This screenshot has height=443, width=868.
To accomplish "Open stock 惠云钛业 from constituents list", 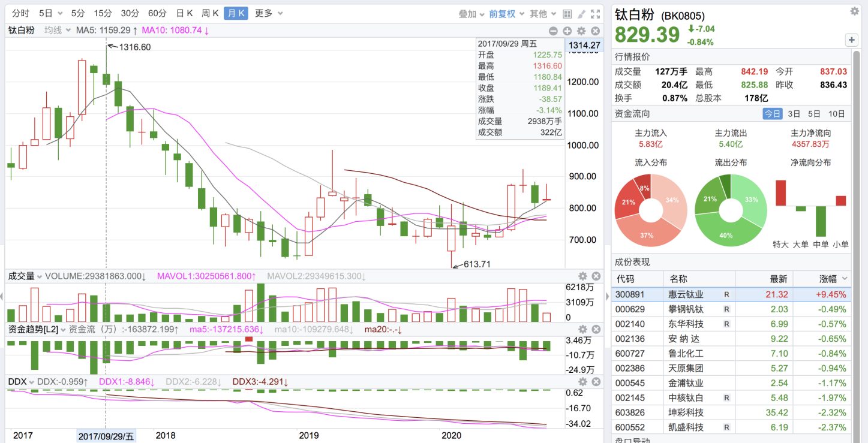I will tap(686, 294).
